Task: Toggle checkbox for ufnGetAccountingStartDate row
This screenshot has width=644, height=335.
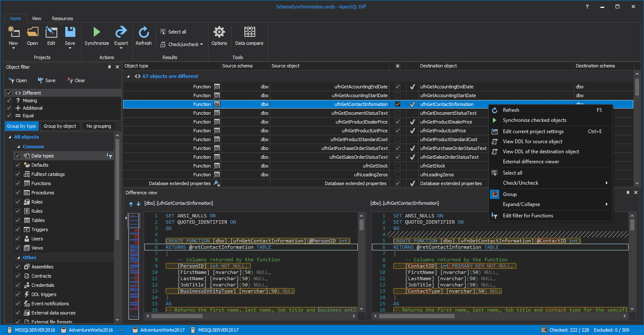Action: point(398,95)
